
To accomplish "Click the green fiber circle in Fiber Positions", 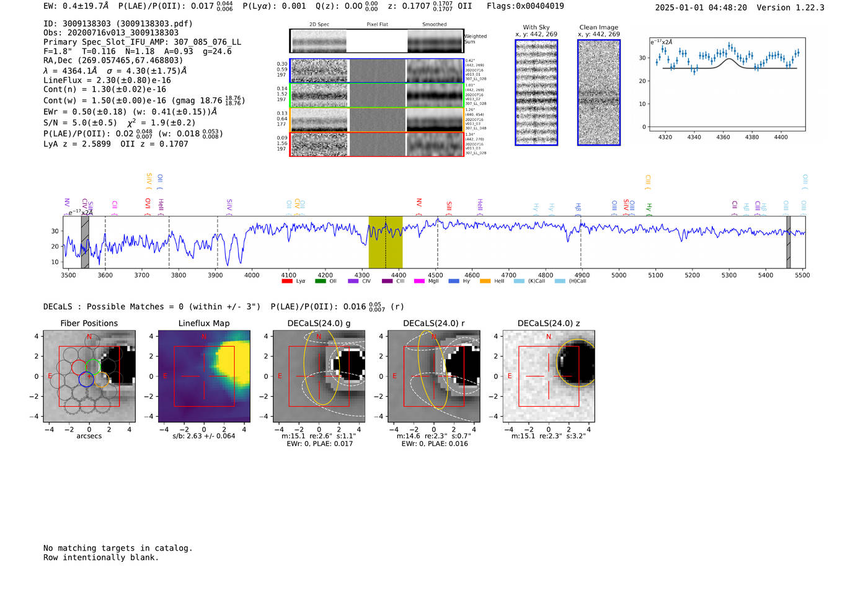I will (x=94, y=367).
